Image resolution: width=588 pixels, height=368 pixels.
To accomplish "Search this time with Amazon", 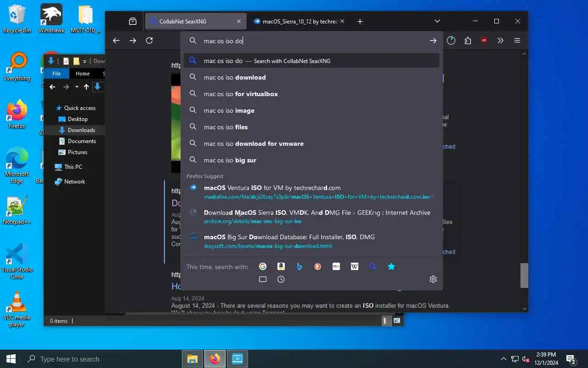I will click(x=281, y=266).
